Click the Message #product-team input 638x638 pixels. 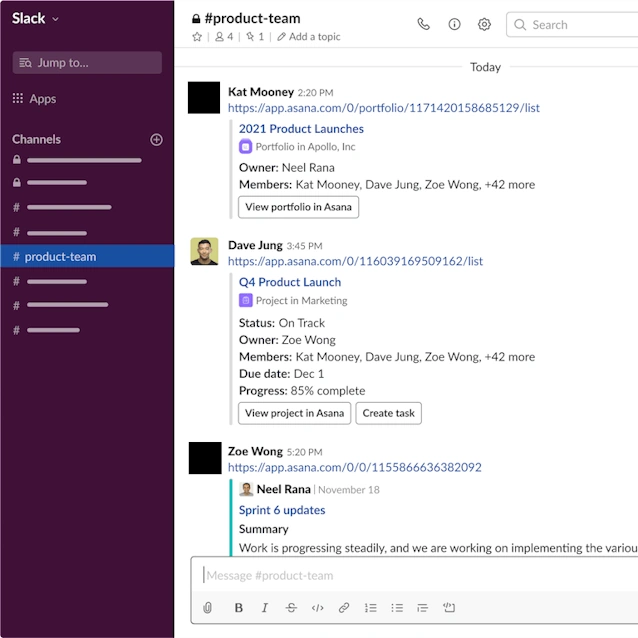414,575
